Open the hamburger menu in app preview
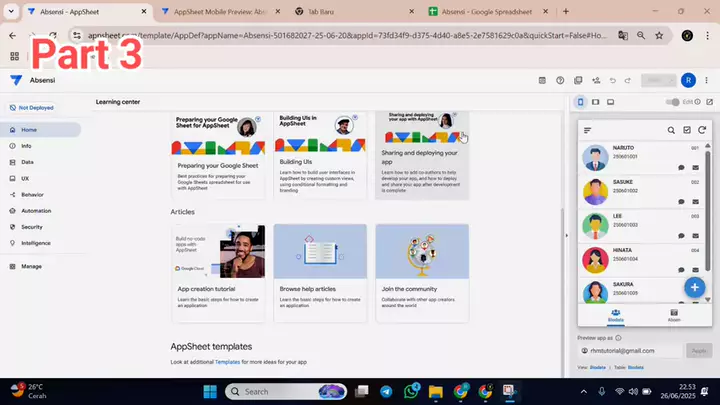The width and height of the screenshot is (720, 405). pos(587,130)
